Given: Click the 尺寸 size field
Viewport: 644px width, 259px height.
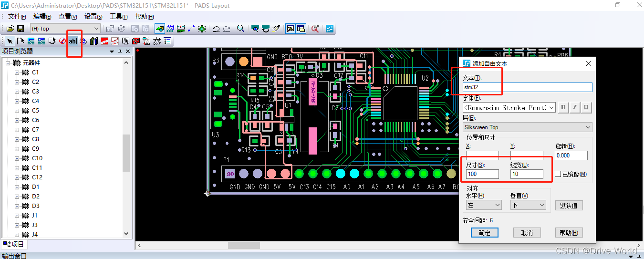Looking at the screenshot, I should point(482,174).
